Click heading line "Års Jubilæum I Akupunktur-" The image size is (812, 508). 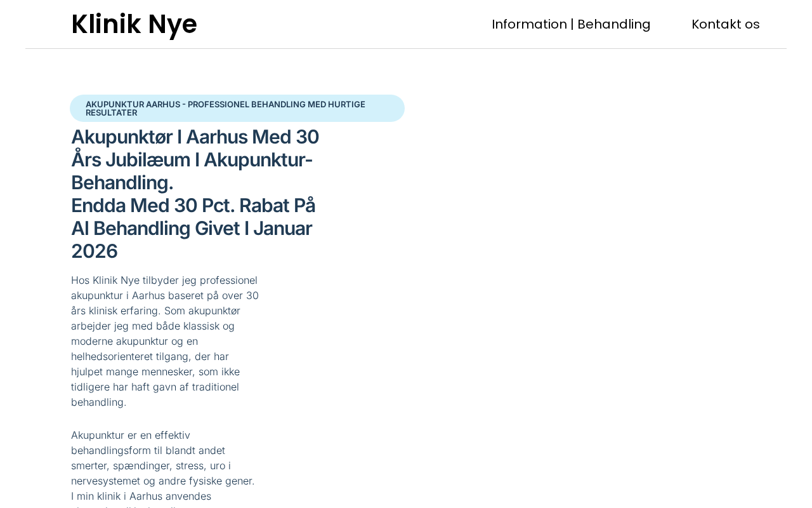point(192,160)
